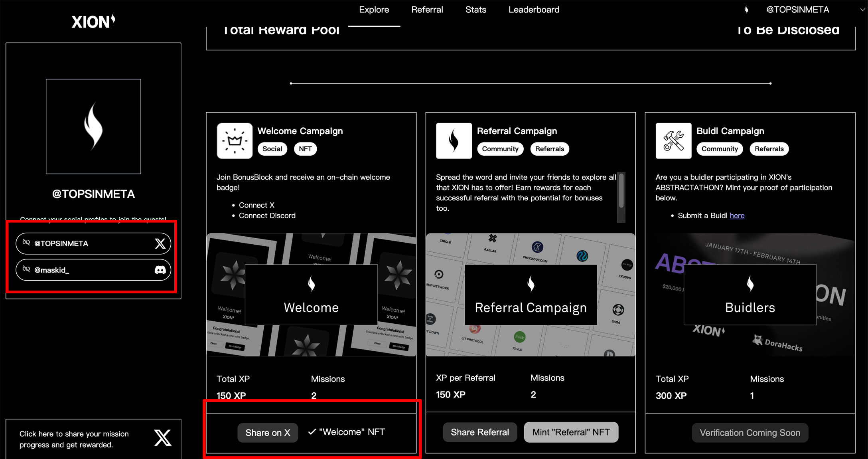Click the @TOPSINMETA username in the header
This screenshot has height=459, width=868.
(797, 10)
